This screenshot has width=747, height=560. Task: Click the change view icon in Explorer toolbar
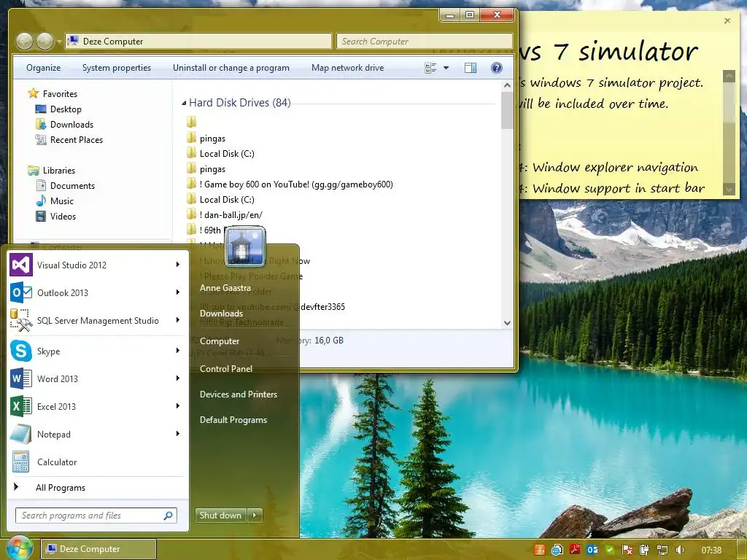click(x=430, y=68)
